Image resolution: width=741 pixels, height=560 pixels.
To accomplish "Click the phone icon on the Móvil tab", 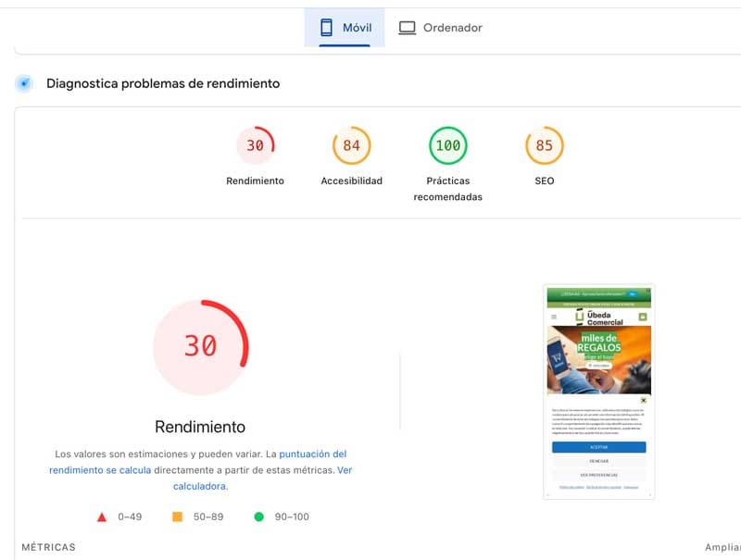I will point(326,27).
